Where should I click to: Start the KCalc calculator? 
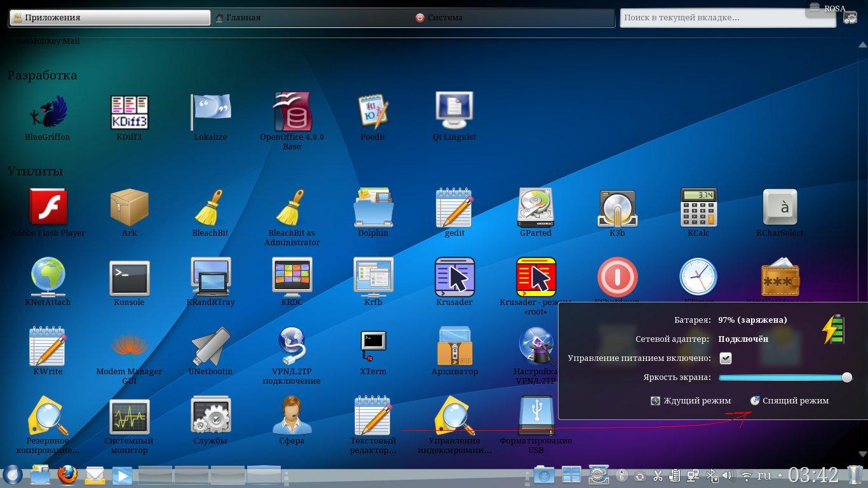[698, 208]
